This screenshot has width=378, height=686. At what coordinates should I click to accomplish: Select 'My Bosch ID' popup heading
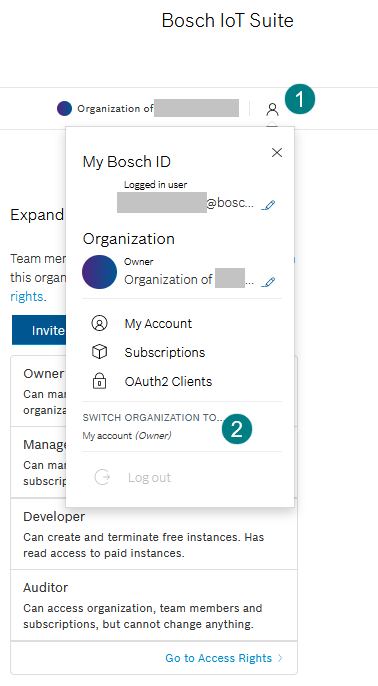pyautogui.click(x=126, y=162)
